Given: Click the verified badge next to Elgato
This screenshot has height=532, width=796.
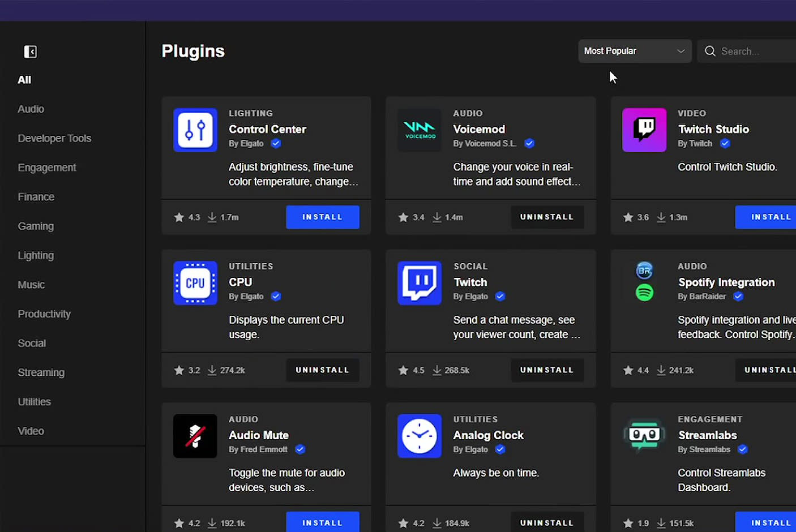Looking at the screenshot, I should point(276,143).
